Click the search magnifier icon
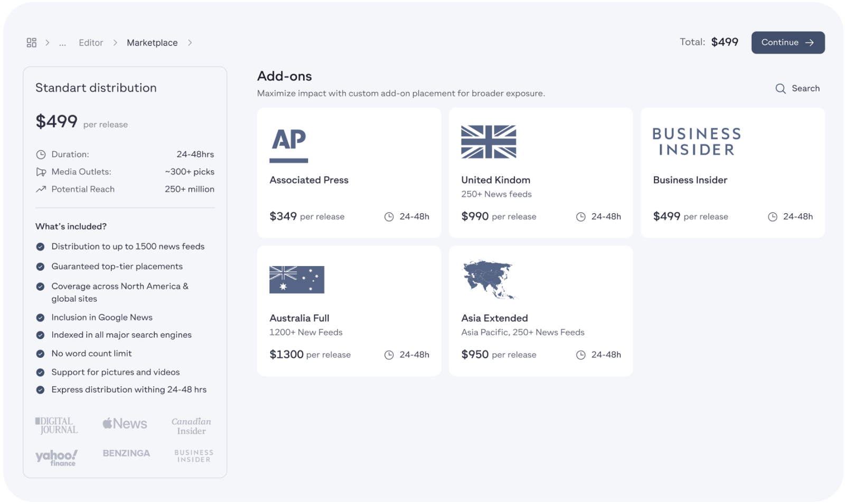Viewport: 845px width, 504px height. pyautogui.click(x=780, y=89)
